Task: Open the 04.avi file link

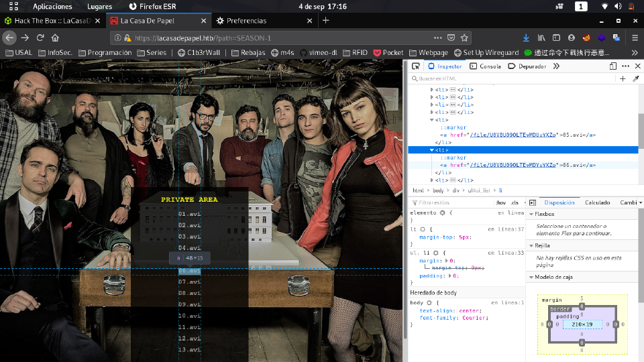Action: click(x=189, y=247)
